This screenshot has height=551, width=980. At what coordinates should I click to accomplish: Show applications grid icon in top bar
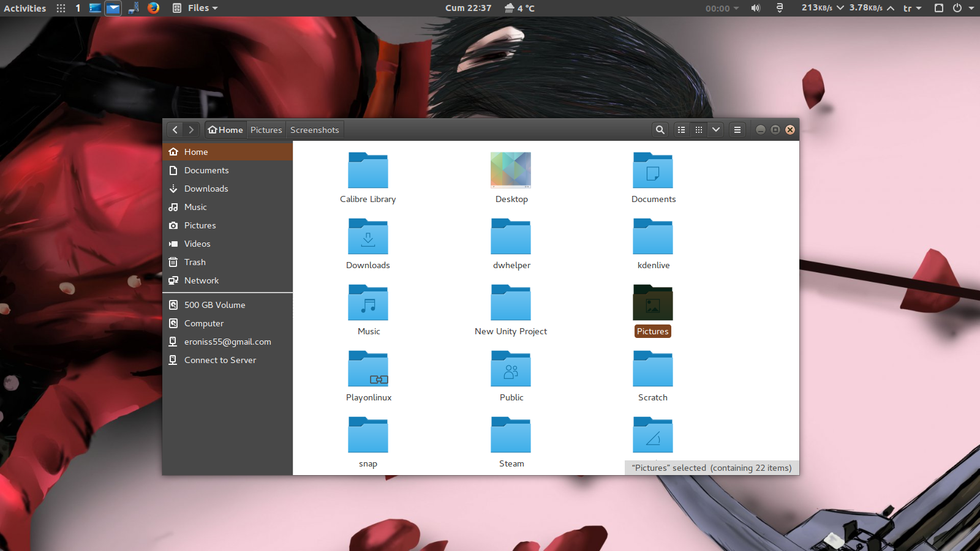[61, 8]
